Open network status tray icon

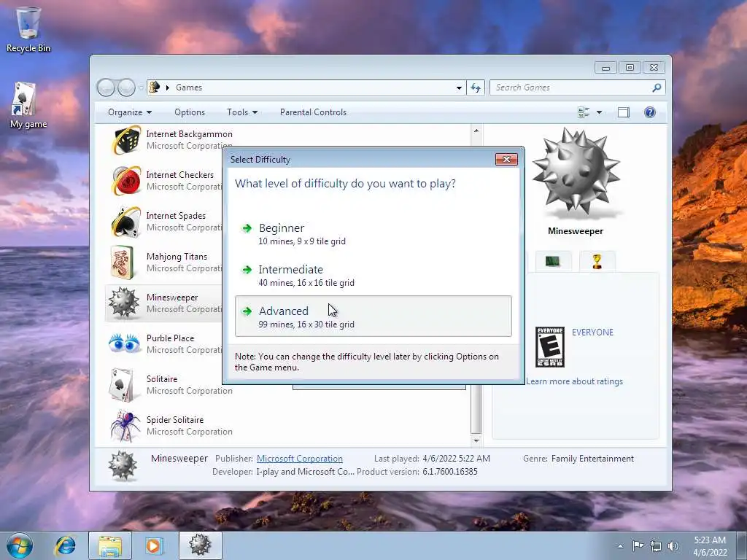656,546
